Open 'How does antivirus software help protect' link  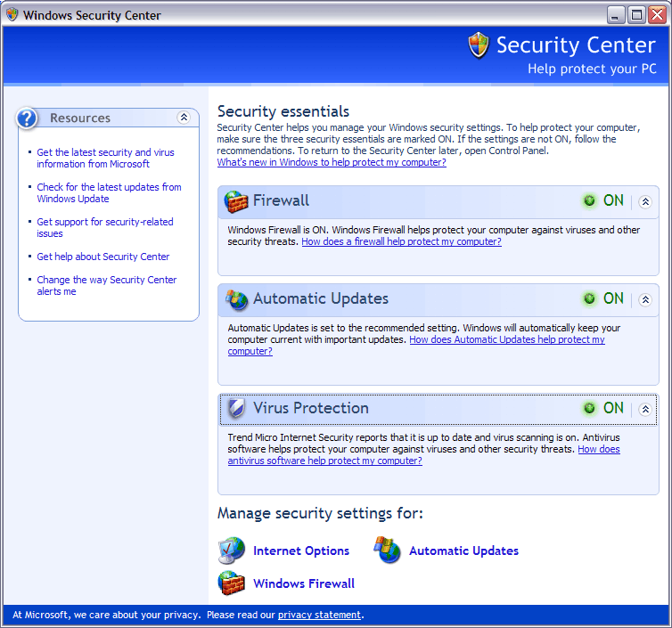(x=324, y=461)
